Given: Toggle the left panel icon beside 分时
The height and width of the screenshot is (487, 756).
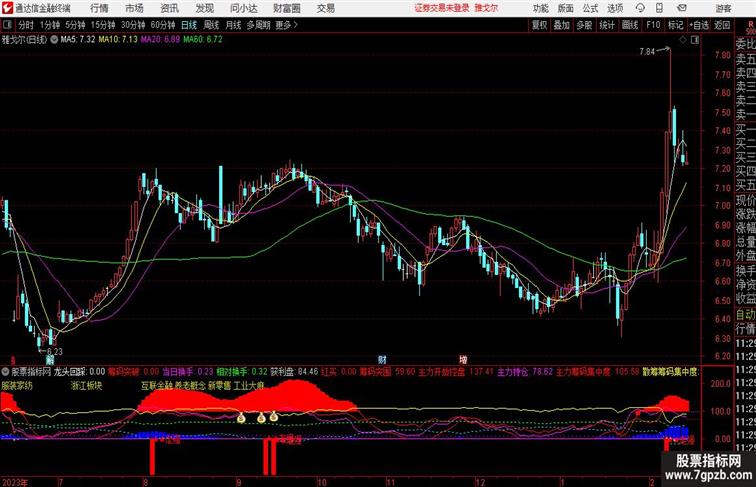Looking at the screenshot, I should tap(7, 25).
